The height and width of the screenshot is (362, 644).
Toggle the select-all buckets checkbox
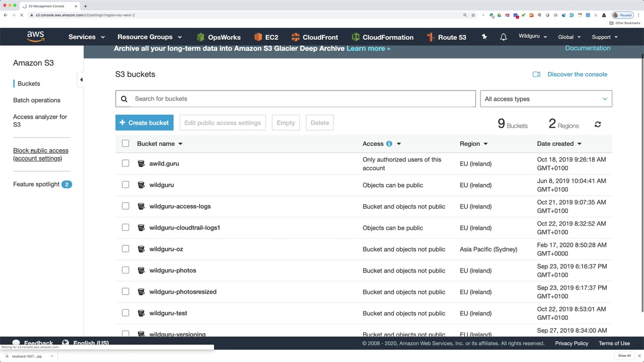tap(125, 143)
